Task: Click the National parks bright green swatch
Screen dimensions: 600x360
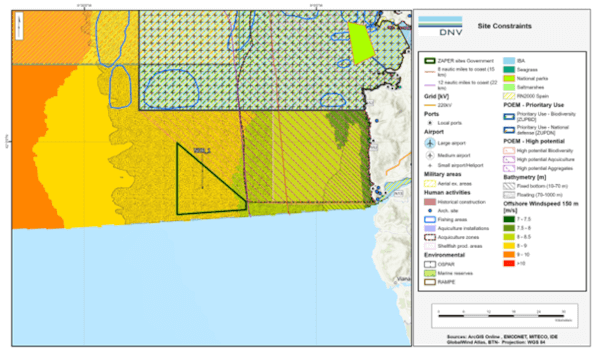Action: coord(509,78)
